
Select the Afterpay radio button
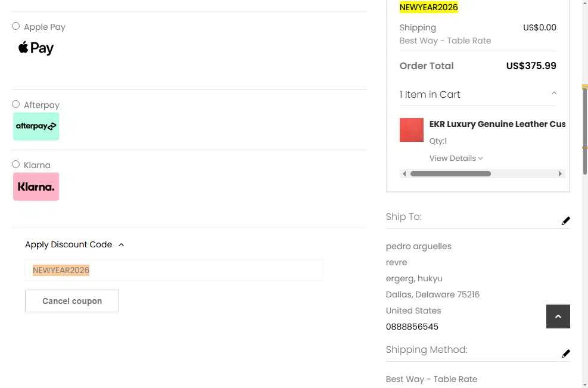click(15, 104)
